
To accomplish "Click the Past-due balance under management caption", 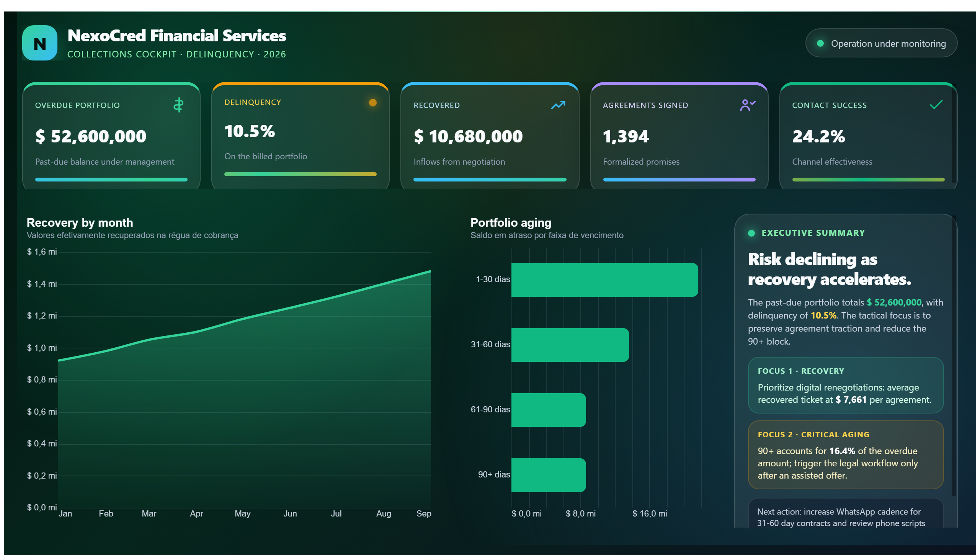I will click(x=105, y=162).
